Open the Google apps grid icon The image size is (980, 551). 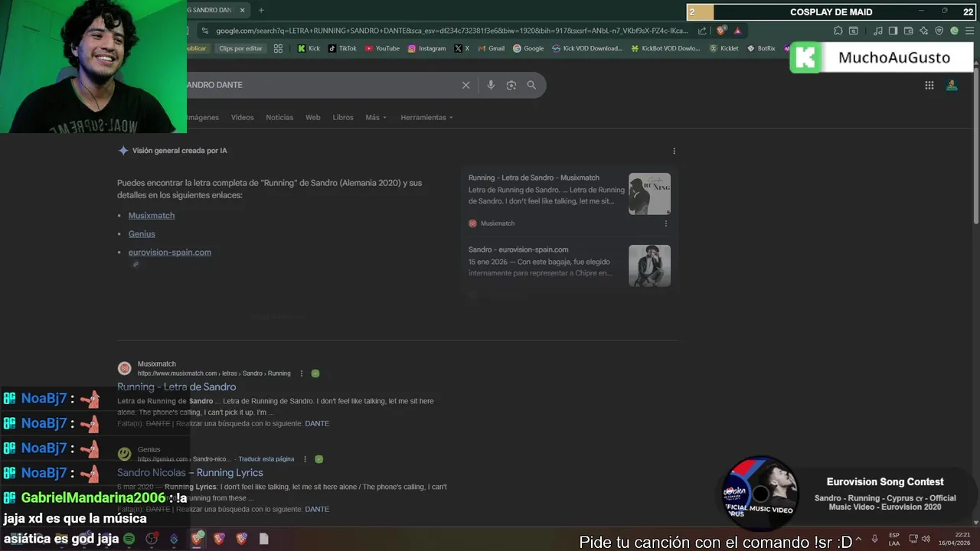(x=929, y=85)
